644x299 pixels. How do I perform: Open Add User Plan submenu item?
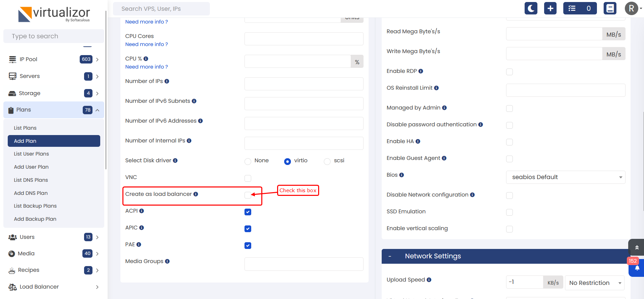click(31, 167)
